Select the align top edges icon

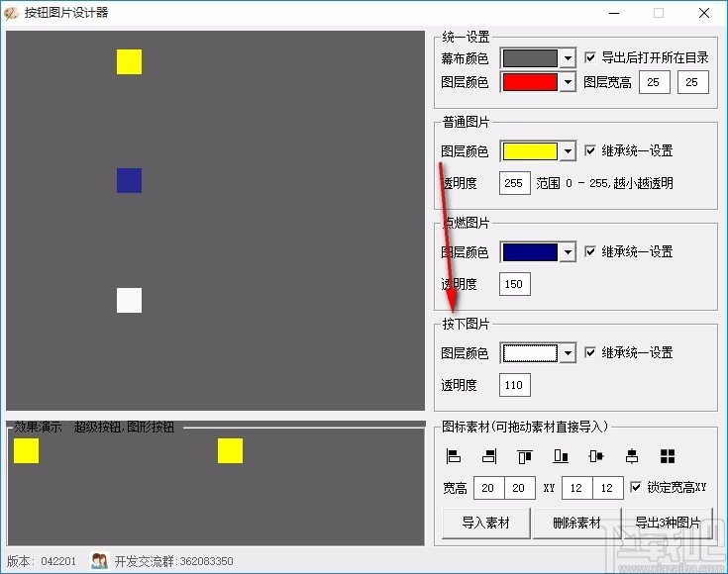[x=525, y=456]
